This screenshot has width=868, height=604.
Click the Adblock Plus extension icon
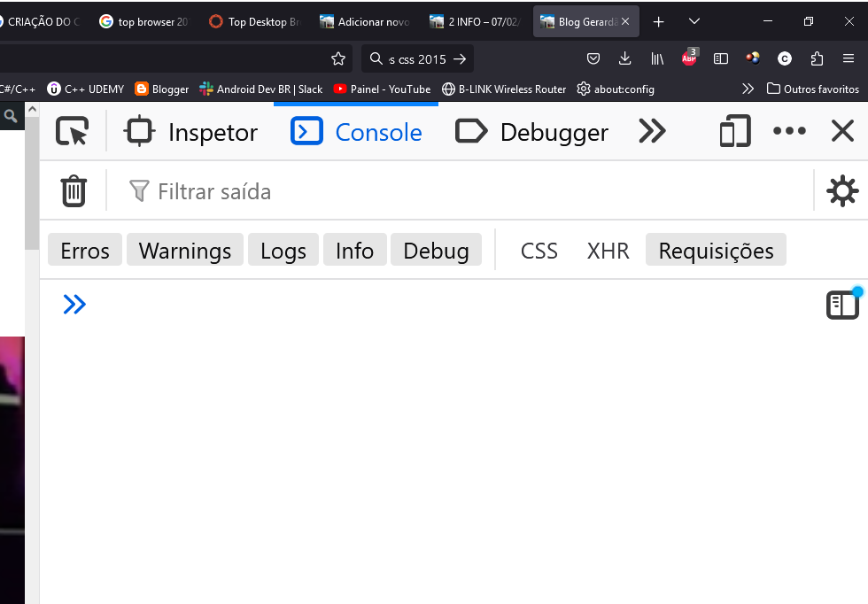(689, 58)
